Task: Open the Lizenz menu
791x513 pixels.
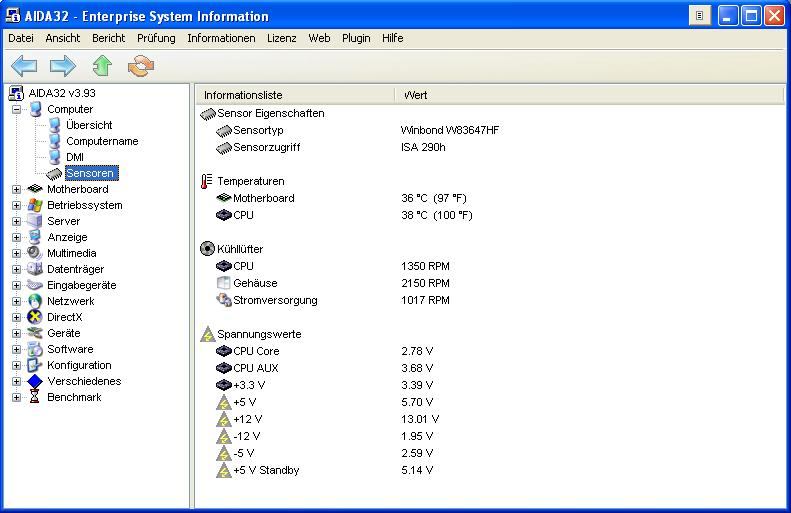Action: click(x=281, y=38)
